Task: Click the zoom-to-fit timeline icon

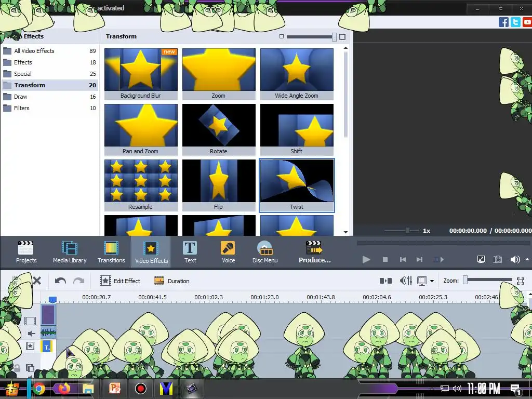Action: 521,281
